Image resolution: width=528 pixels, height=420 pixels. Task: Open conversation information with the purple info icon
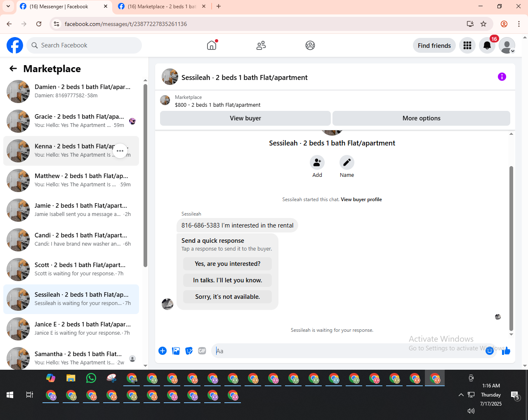click(502, 77)
